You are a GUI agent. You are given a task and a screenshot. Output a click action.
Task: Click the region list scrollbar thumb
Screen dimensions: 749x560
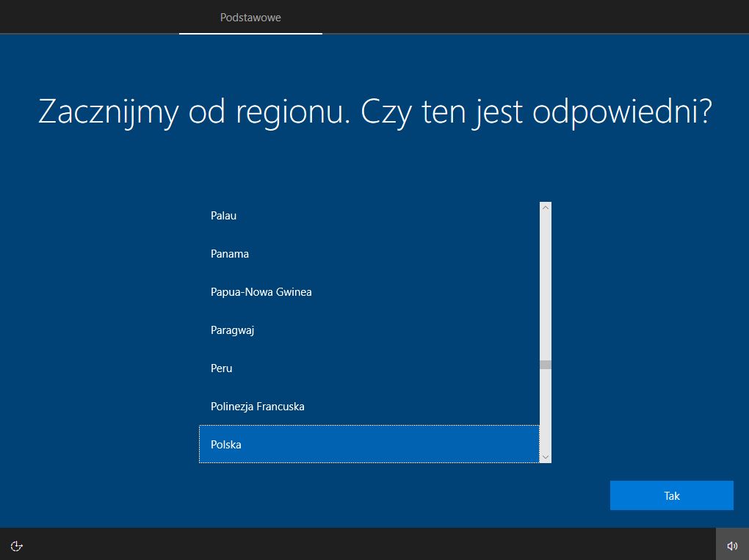(546, 365)
